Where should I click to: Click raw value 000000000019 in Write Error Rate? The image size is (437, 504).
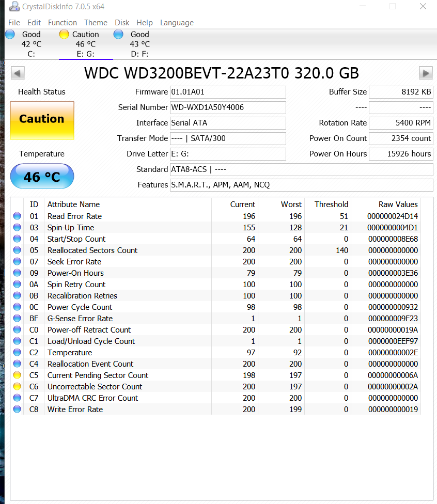pos(393,409)
